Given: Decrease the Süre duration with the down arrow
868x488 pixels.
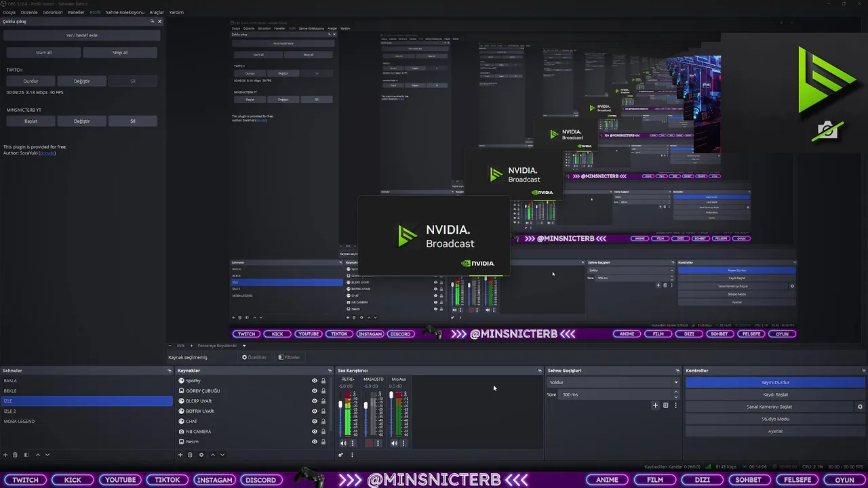Looking at the screenshot, I should point(675,396).
